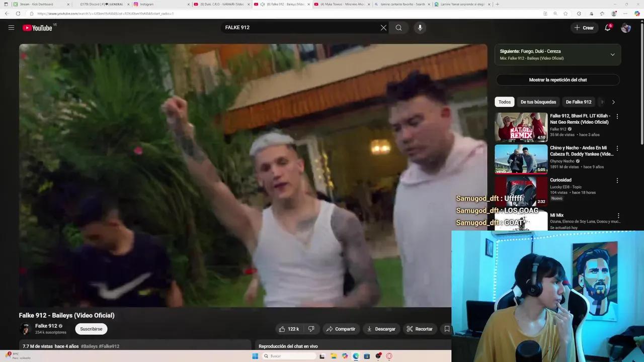Screen dimensions: 644x362
Task: Clip the video with Recortar
Action: pos(420,329)
